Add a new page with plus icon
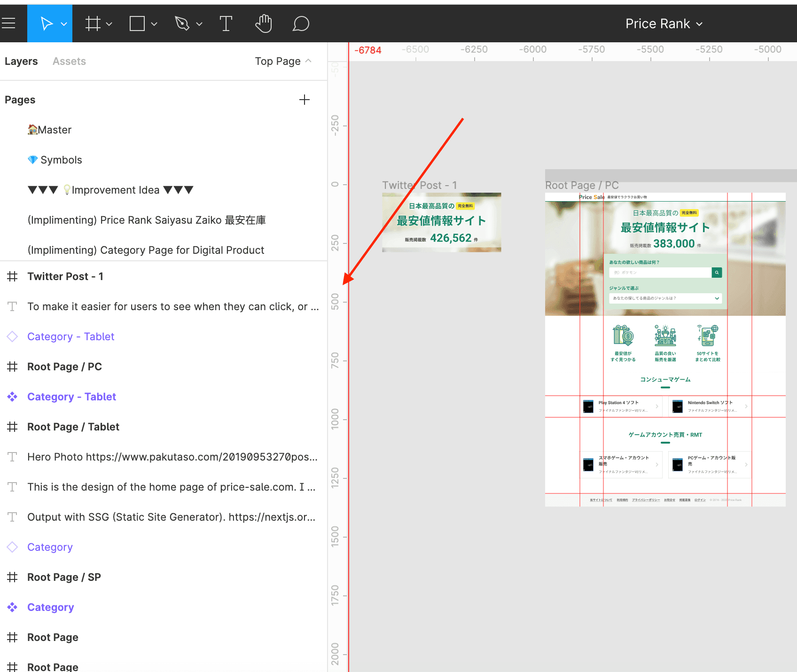This screenshot has width=797, height=672. [x=305, y=100]
